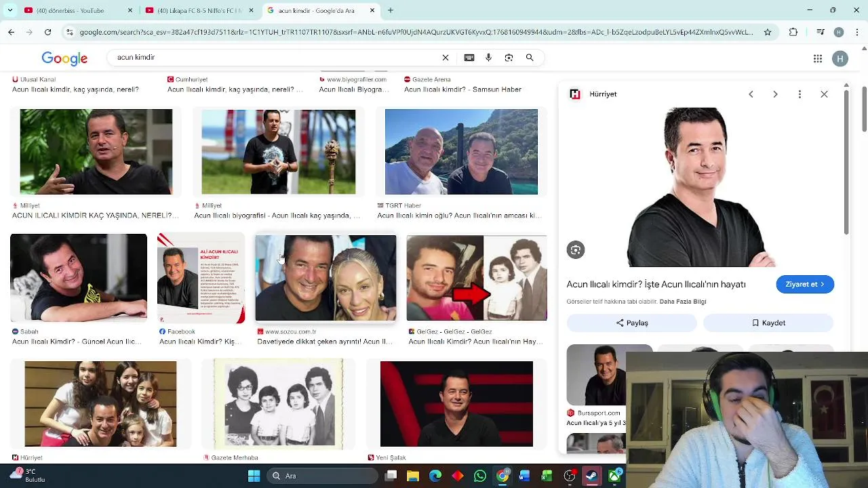Search inside the image with Lens button
The image size is (868, 488).
[576, 250]
